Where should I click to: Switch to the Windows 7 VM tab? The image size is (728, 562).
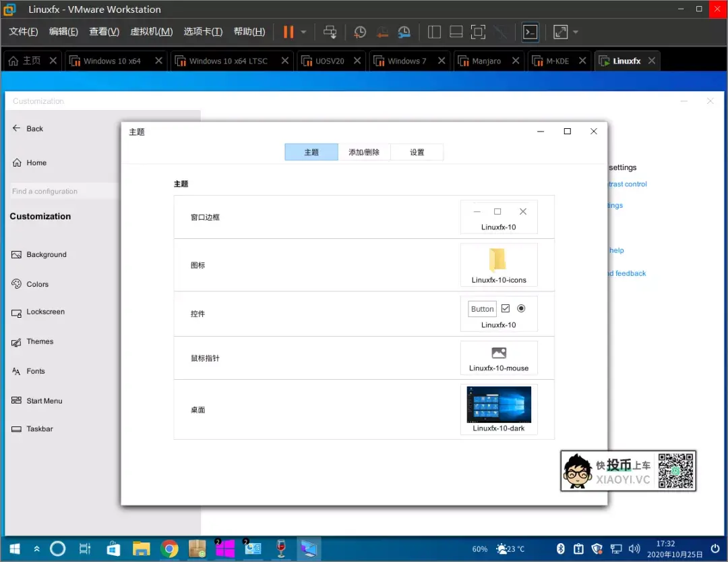click(406, 61)
